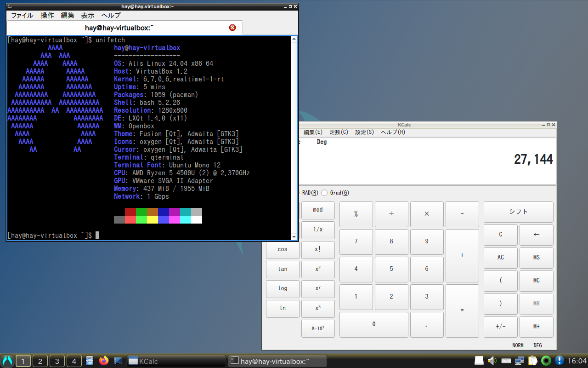Viewport: 588px width, 368px height.
Task: Switch to desktop 4
Action: coord(74,361)
